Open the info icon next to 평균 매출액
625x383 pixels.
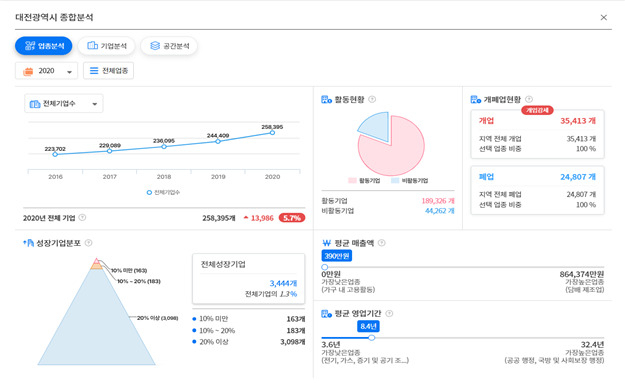pos(381,243)
